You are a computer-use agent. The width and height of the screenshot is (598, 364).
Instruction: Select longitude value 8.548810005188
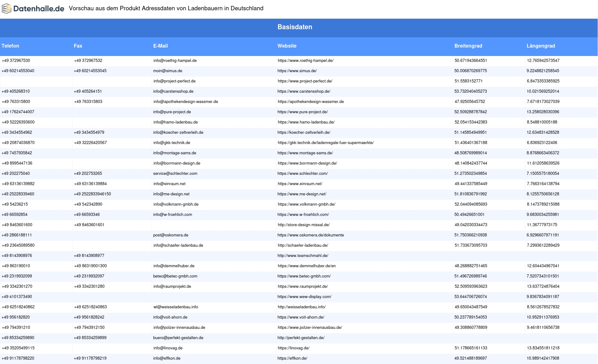pos(542,122)
